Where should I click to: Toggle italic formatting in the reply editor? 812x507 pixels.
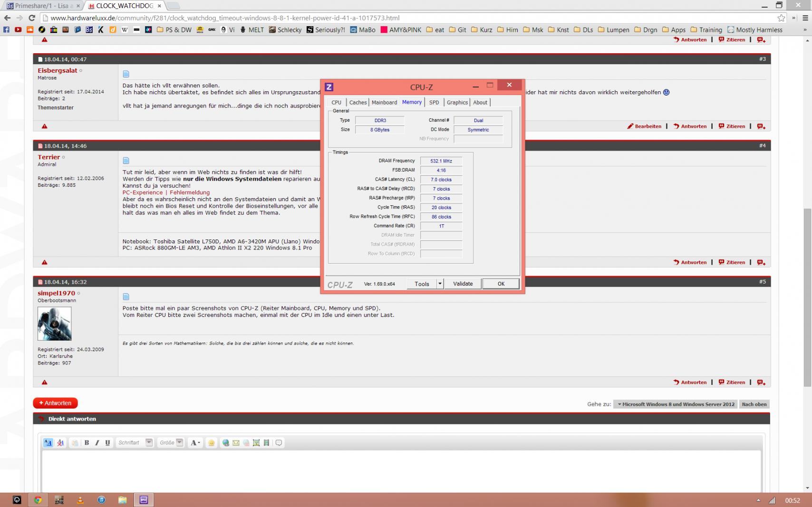[97, 443]
